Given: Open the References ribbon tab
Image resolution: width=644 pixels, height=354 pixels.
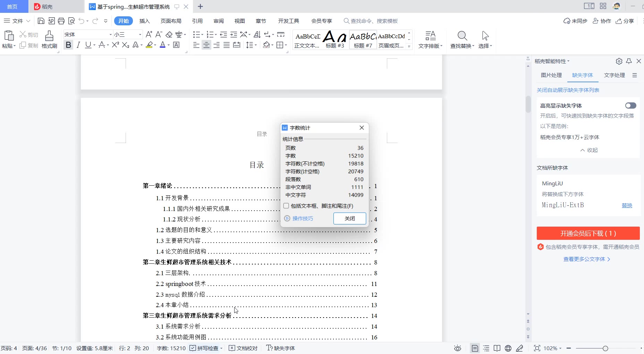Looking at the screenshot, I should point(197,21).
